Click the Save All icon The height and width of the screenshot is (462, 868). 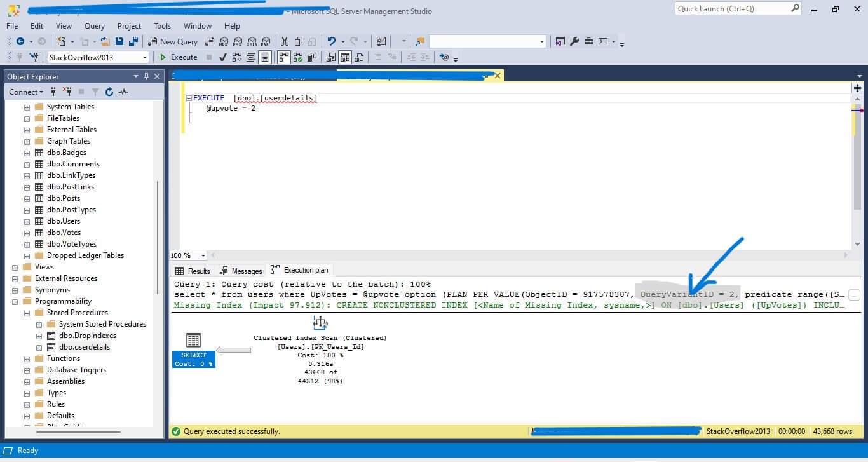point(133,41)
